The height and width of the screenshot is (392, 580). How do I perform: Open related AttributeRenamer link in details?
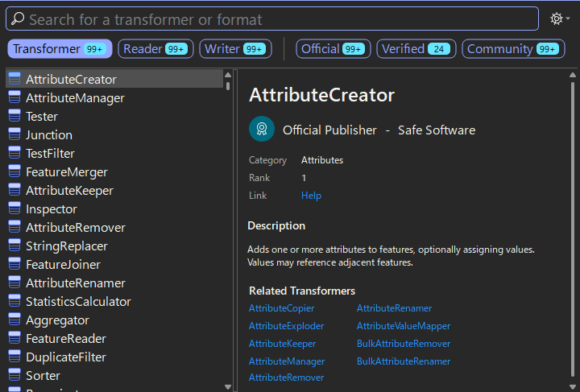point(394,308)
